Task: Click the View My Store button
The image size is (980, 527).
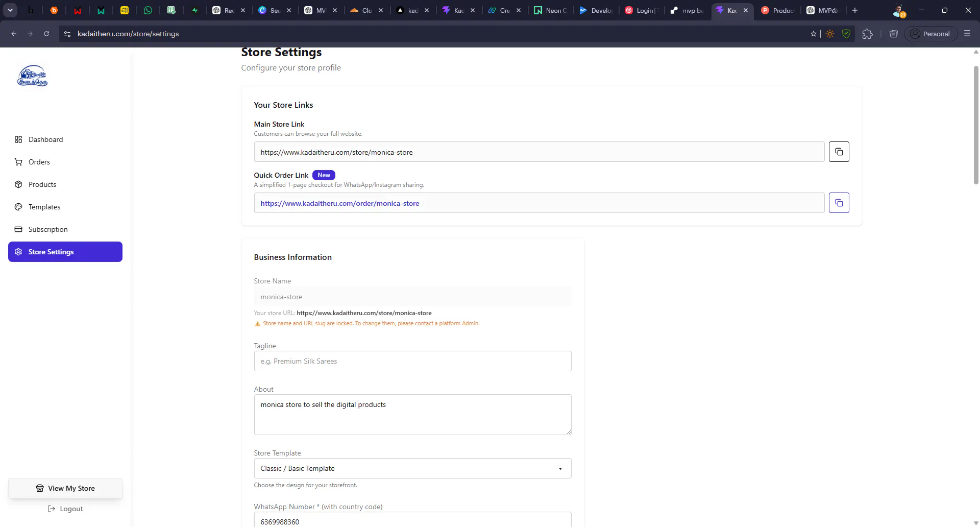Action: (x=65, y=488)
